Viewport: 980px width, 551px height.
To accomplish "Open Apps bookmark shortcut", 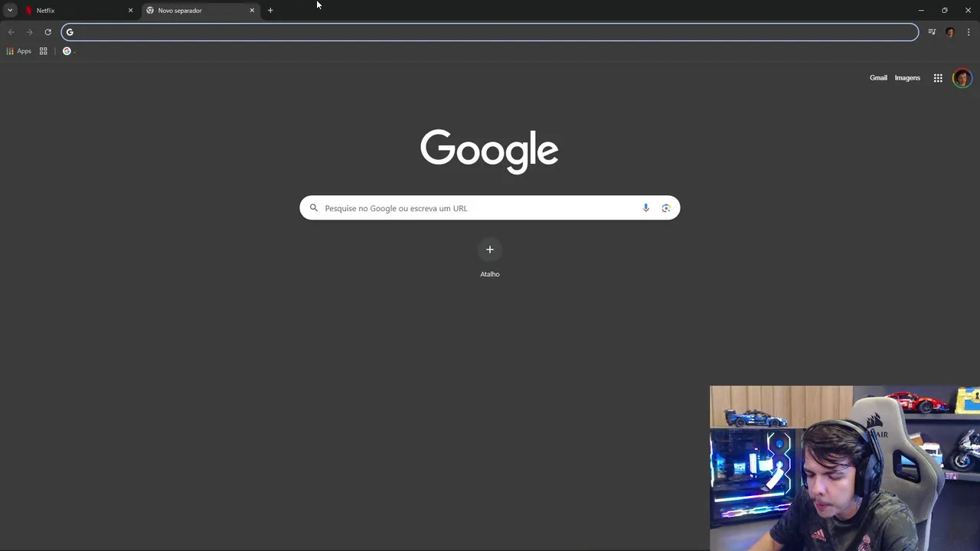I will [18, 51].
